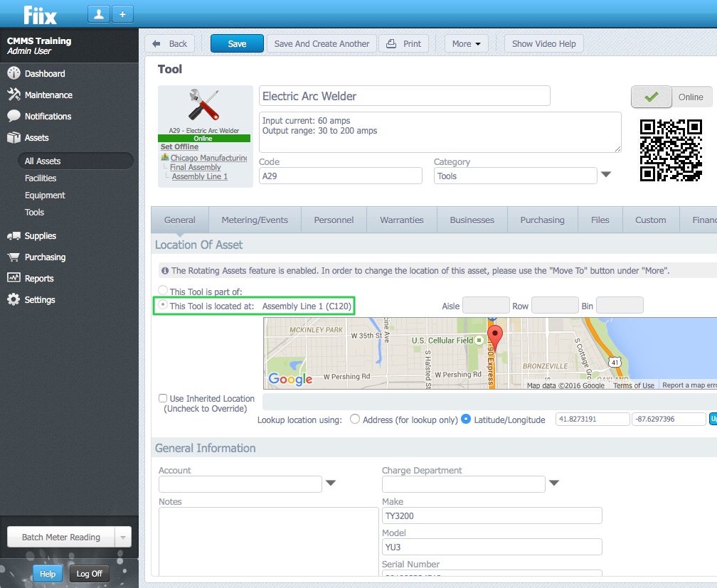Open the More dropdown menu
Image resolution: width=717 pixels, height=588 pixels.
466,43
